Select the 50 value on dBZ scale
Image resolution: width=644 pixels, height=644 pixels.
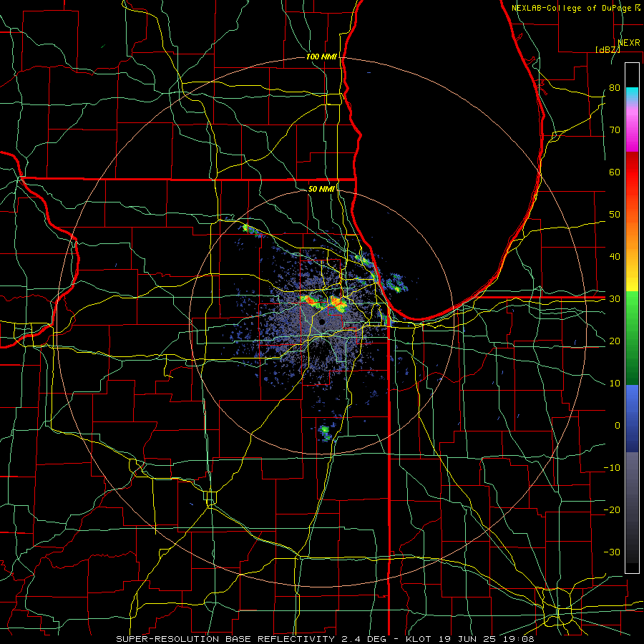tap(615, 215)
